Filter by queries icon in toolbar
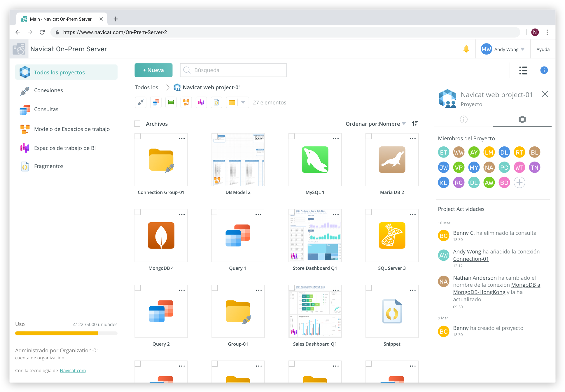Screen dimensions: 565x392 tap(156, 102)
